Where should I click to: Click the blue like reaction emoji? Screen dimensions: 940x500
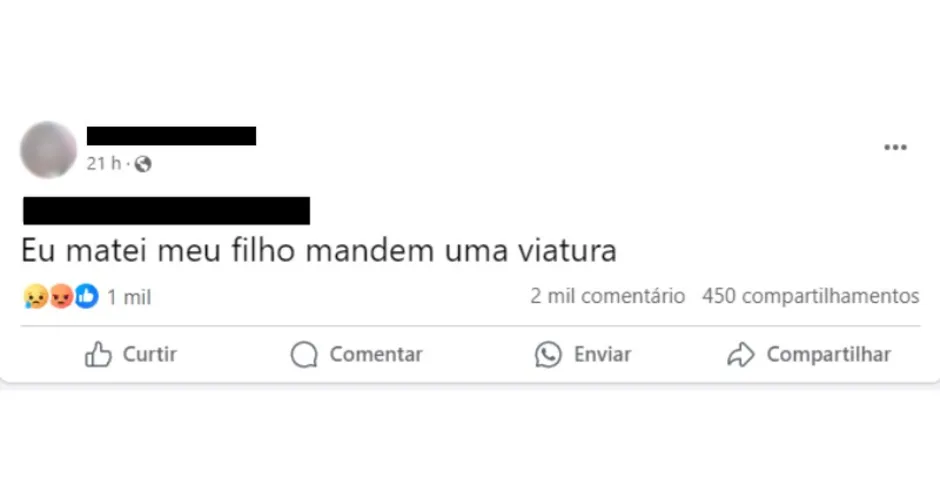coord(86,297)
